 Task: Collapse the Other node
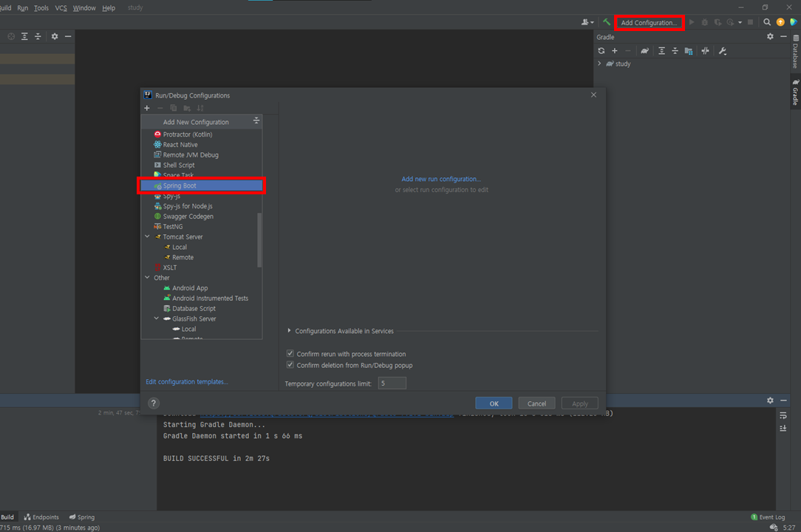pyautogui.click(x=147, y=278)
